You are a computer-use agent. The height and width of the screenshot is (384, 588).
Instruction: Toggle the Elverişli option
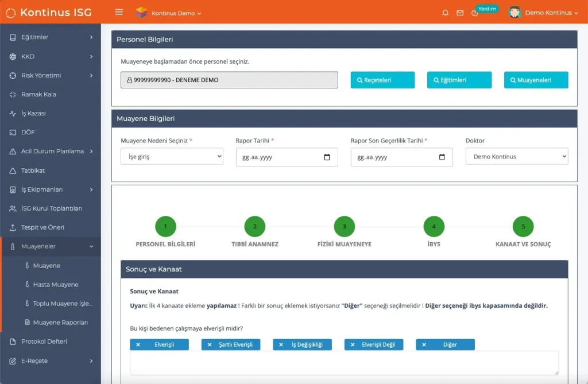click(x=160, y=344)
